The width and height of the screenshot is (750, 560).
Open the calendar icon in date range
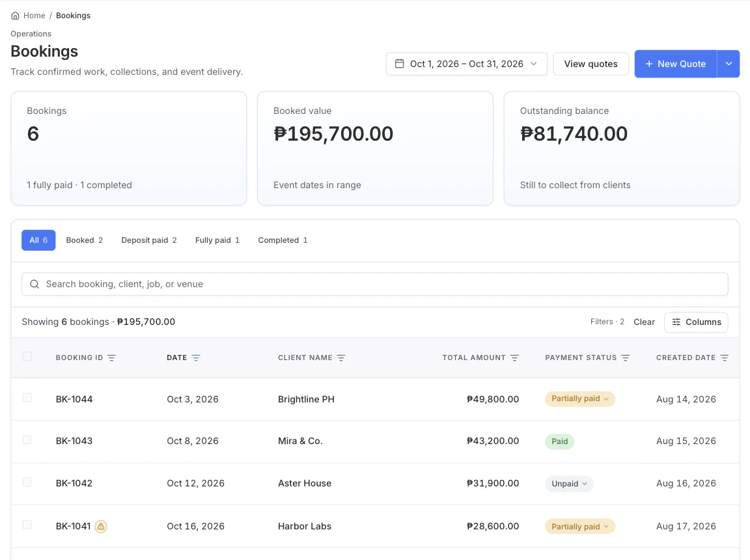tap(399, 64)
